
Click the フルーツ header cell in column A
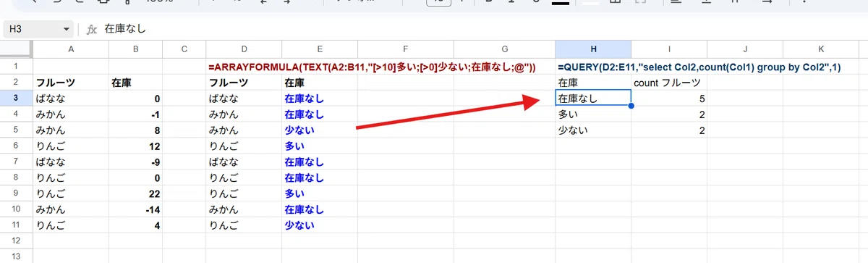tap(71, 83)
